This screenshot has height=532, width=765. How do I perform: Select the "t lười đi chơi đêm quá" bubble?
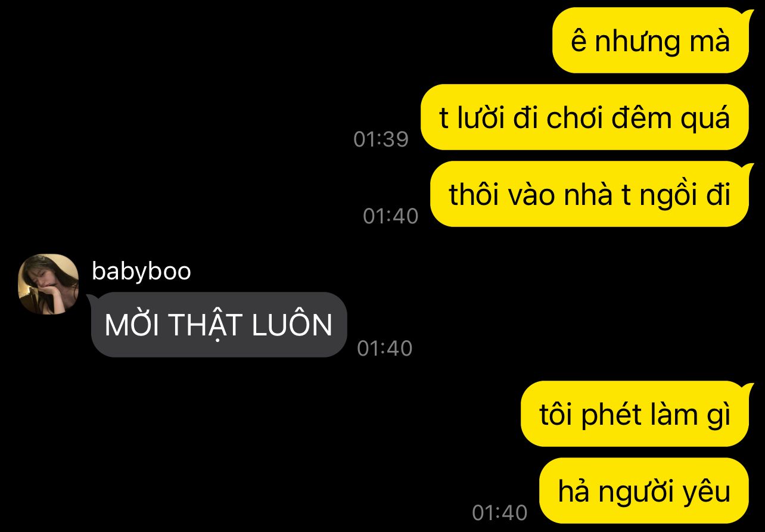coord(584,117)
